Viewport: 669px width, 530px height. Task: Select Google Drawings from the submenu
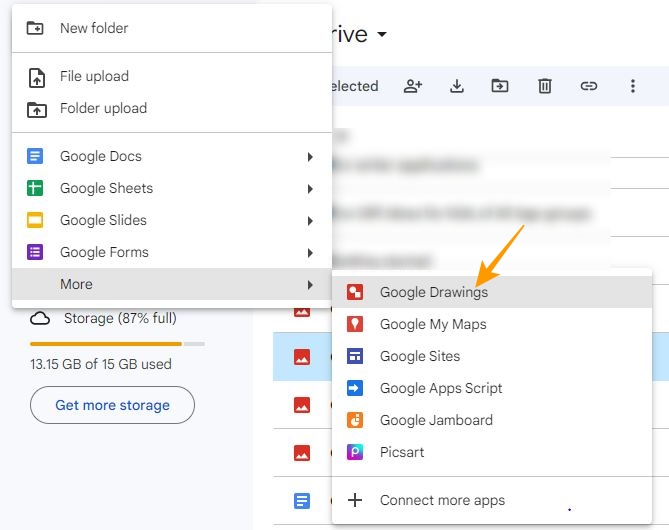492,292
